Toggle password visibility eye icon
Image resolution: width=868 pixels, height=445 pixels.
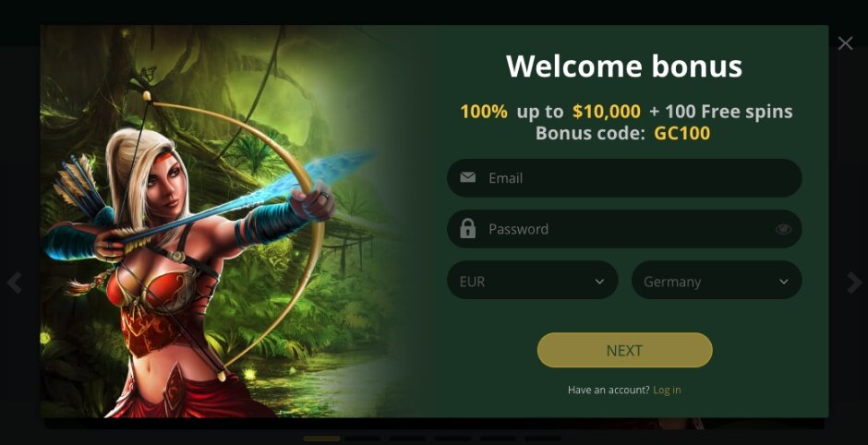(x=783, y=229)
